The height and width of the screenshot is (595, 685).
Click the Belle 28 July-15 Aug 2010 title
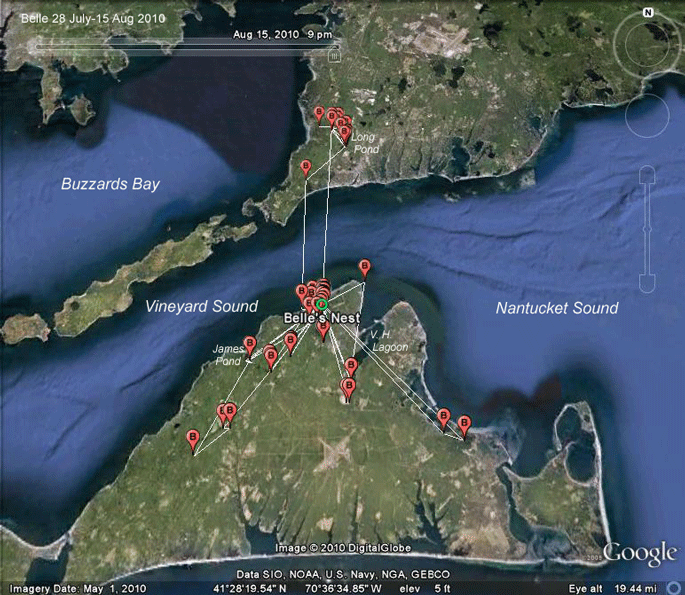click(x=93, y=18)
